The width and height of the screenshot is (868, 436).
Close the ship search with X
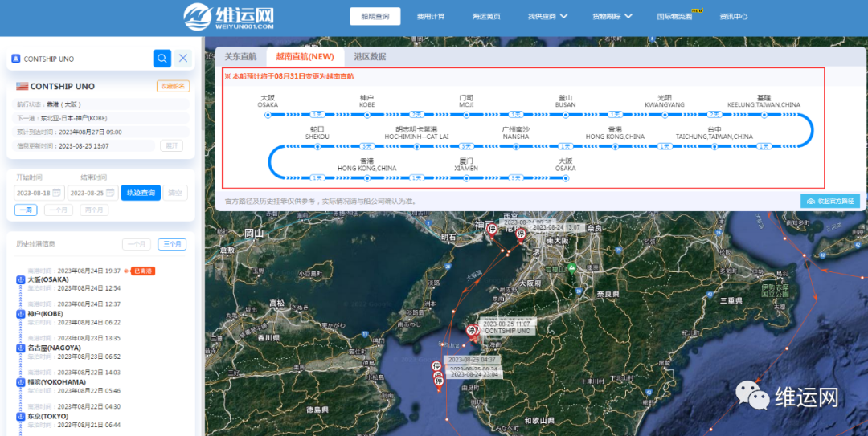pyautogui.click(x=183, y=58)
